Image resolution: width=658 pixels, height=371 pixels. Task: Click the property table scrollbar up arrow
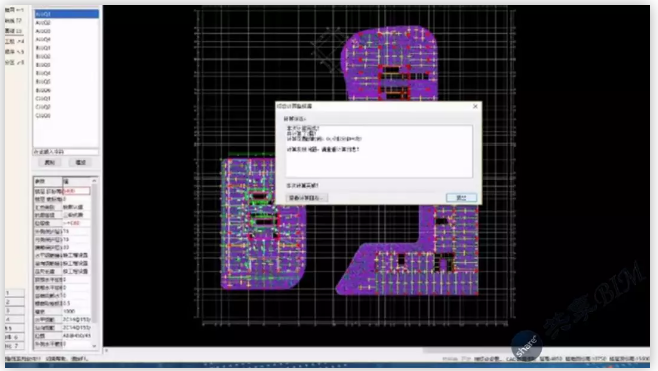click(94, 181)
